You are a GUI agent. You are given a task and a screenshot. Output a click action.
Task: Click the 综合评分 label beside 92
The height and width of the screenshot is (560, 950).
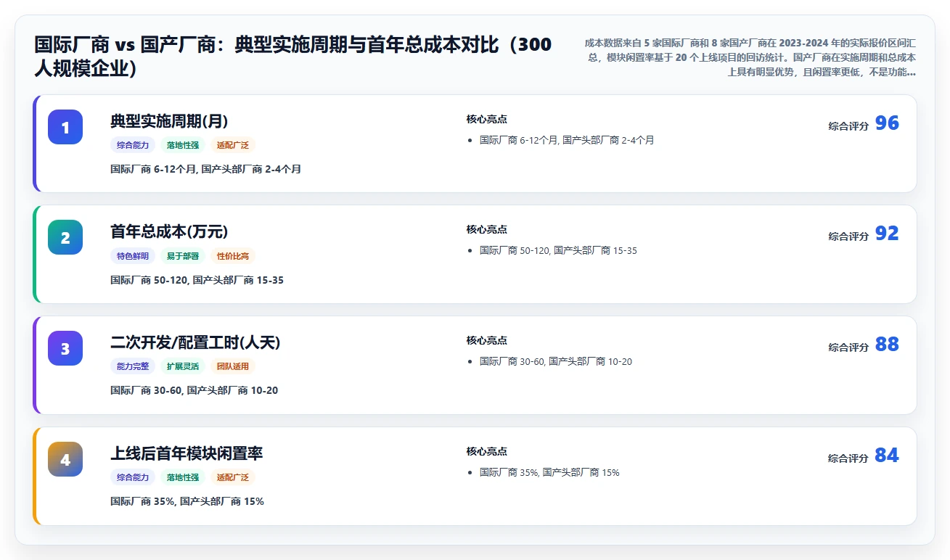point(848,236)
